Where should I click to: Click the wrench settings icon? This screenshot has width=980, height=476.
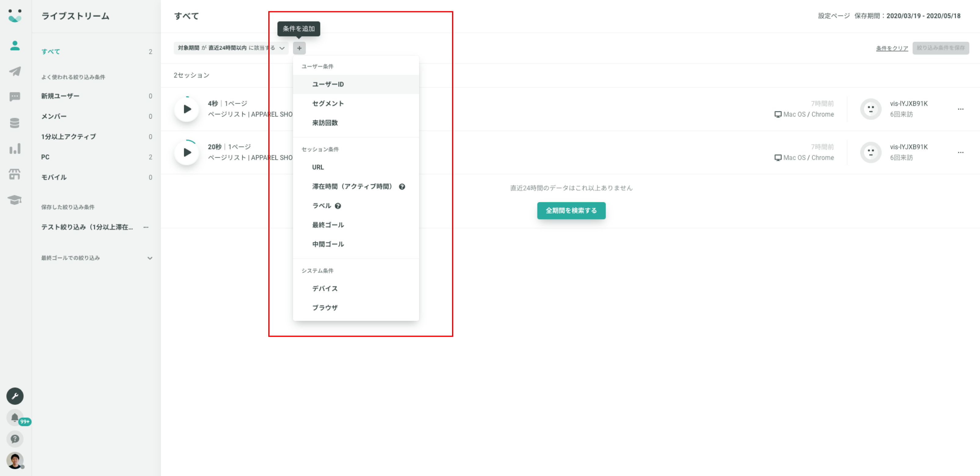[x=15, y=396]
